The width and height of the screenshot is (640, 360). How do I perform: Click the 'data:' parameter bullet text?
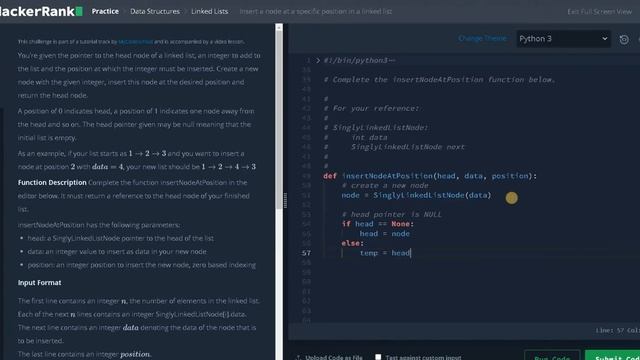[117, 251]
